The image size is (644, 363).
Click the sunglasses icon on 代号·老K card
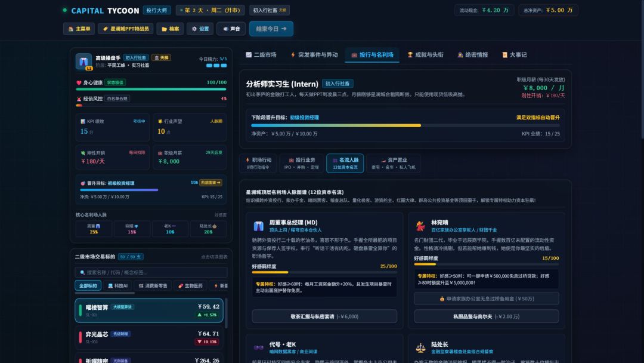pyautogui.click(x=258, y=347)
